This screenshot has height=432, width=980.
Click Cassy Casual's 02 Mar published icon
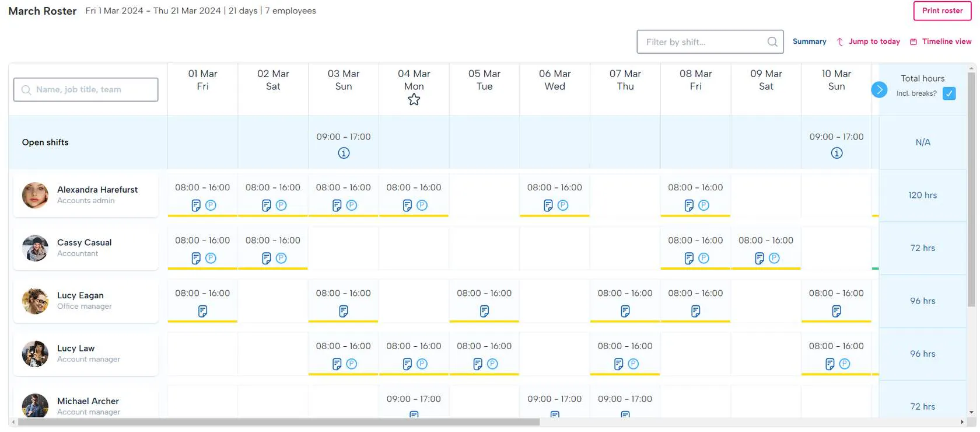point(281,258)
